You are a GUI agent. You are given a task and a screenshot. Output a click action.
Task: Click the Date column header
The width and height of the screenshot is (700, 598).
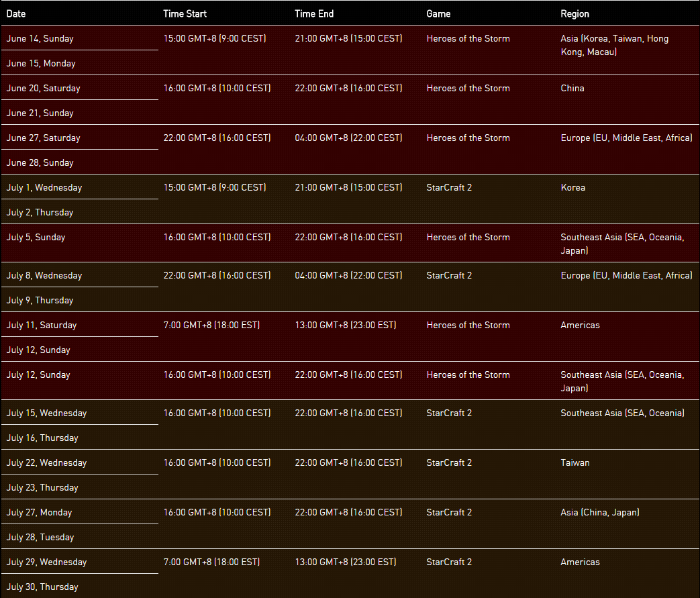[16, 14]
